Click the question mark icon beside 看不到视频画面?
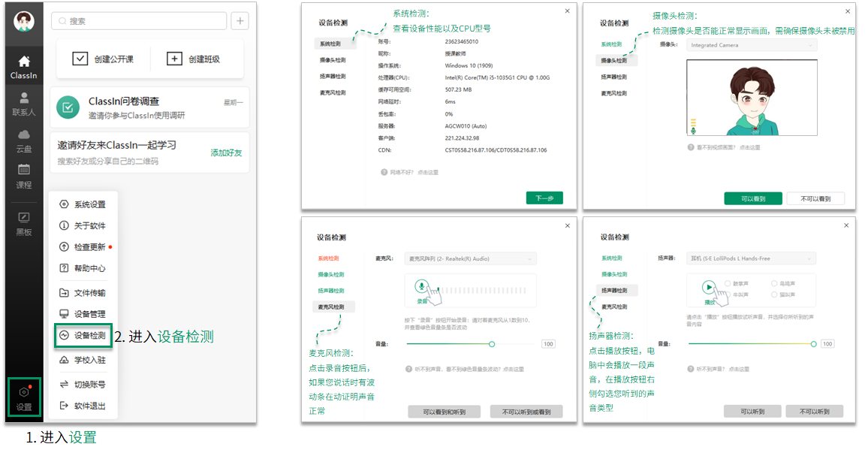Viewport: 868px width, 453px height. tap(691, 147)
